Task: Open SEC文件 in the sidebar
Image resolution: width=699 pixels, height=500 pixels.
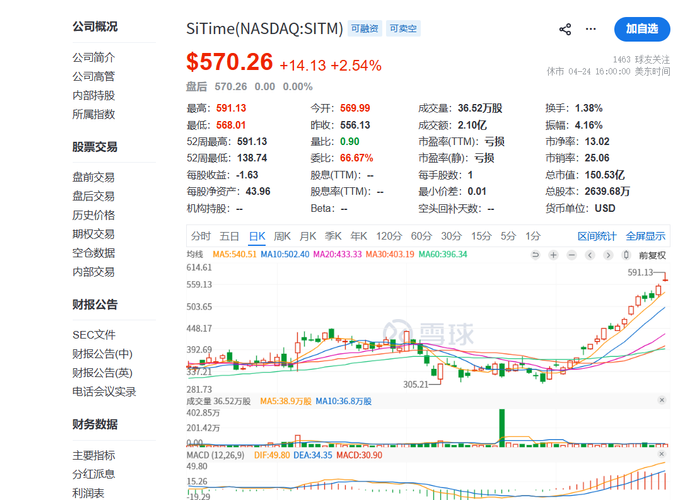Action: tap(94, 335)
